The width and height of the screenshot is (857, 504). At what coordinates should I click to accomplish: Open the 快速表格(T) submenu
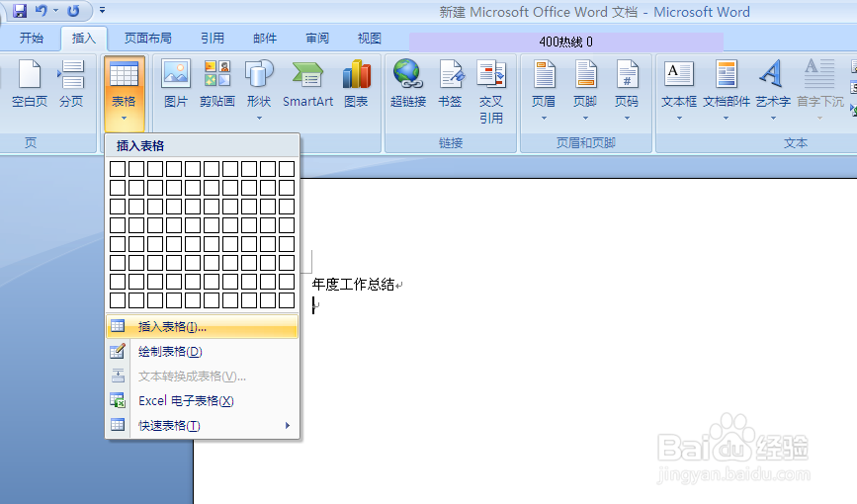[x=203, y=425]
